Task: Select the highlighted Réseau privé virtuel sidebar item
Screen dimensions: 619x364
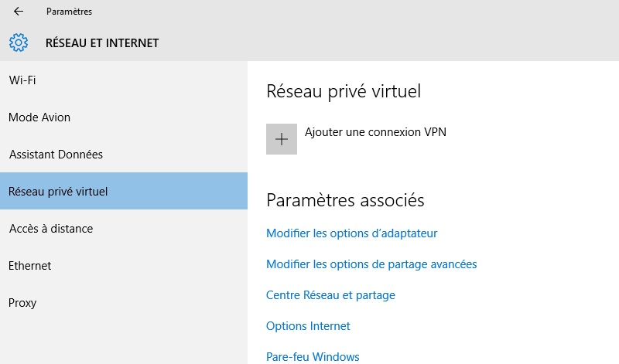Action: [x=124, y=191]
